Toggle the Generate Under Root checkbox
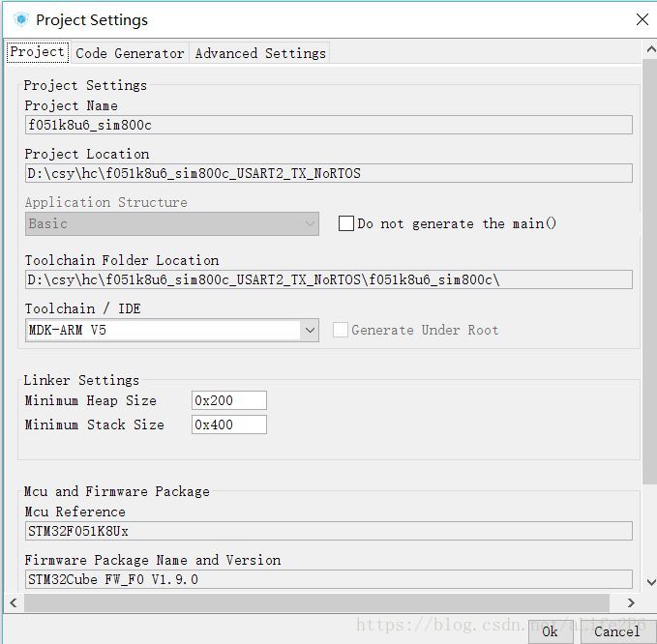 point(341,330)
